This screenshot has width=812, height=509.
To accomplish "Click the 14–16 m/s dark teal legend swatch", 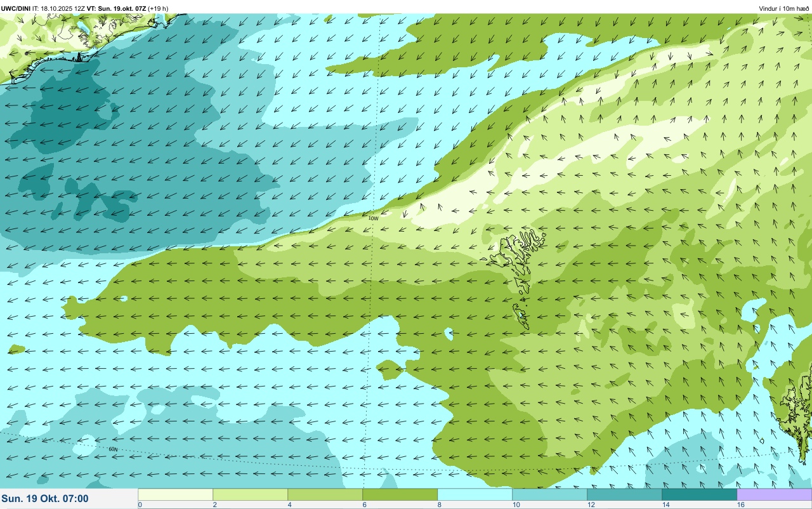I will coord(699,494).
